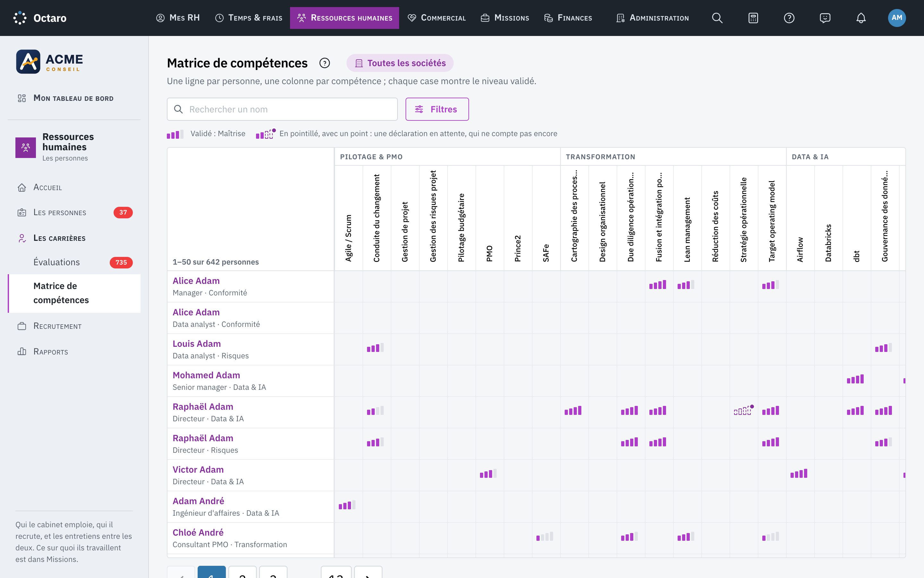The height and width of the screenshot is (578, 924).
Task: Go to Mon tableau de bord
Action: coord(74,98)
